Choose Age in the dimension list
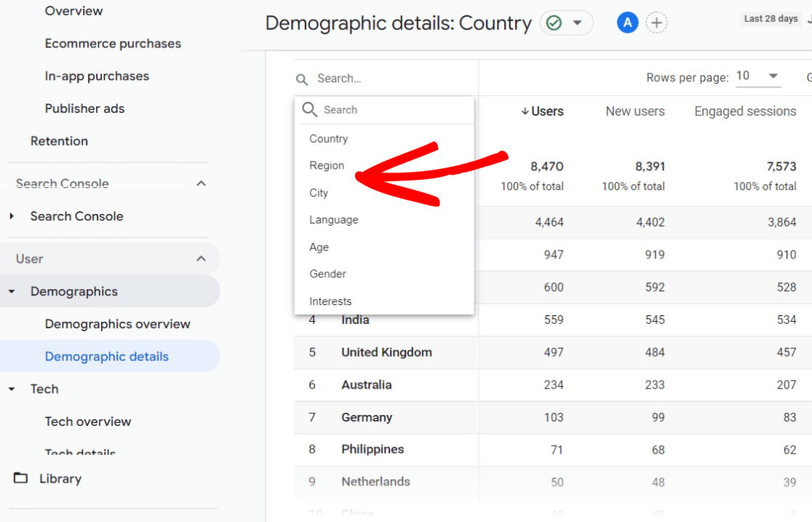This screenshot has width=812, height=522. tap(319, 247)
